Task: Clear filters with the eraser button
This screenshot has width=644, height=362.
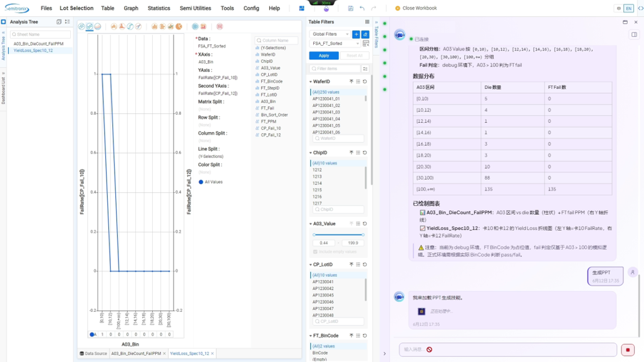Action: pyautogui.click(x=365, y=34)
